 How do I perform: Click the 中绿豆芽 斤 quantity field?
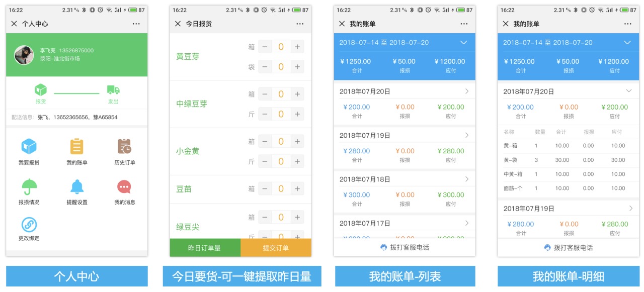tap(281, 114)
